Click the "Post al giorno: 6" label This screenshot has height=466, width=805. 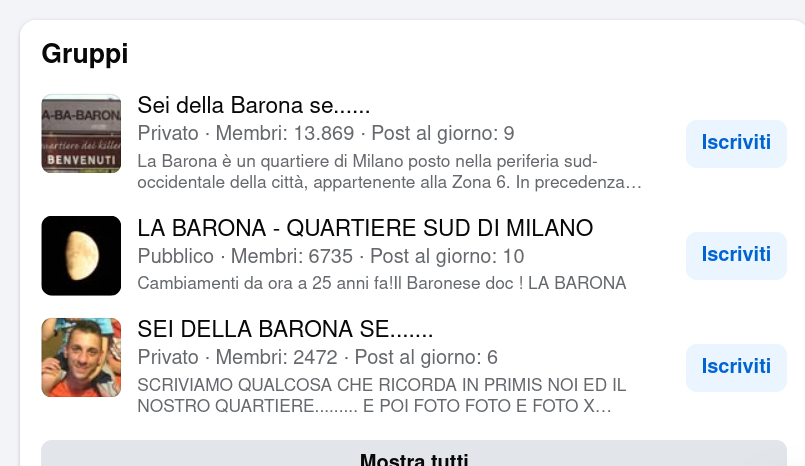point(426,358)
